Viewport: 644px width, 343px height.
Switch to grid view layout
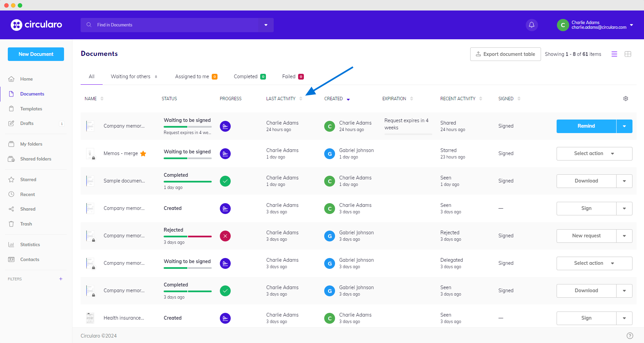tap(628, 54)
